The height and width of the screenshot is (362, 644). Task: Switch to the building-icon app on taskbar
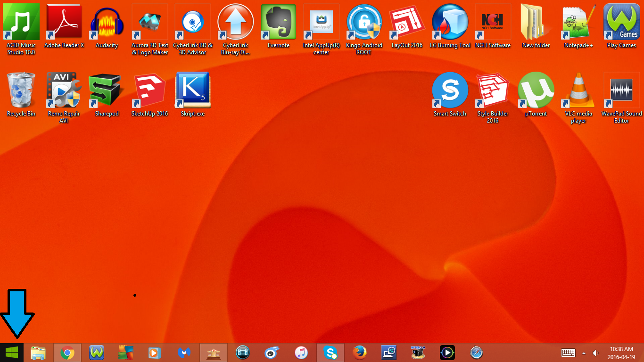(x=214, y=353)
